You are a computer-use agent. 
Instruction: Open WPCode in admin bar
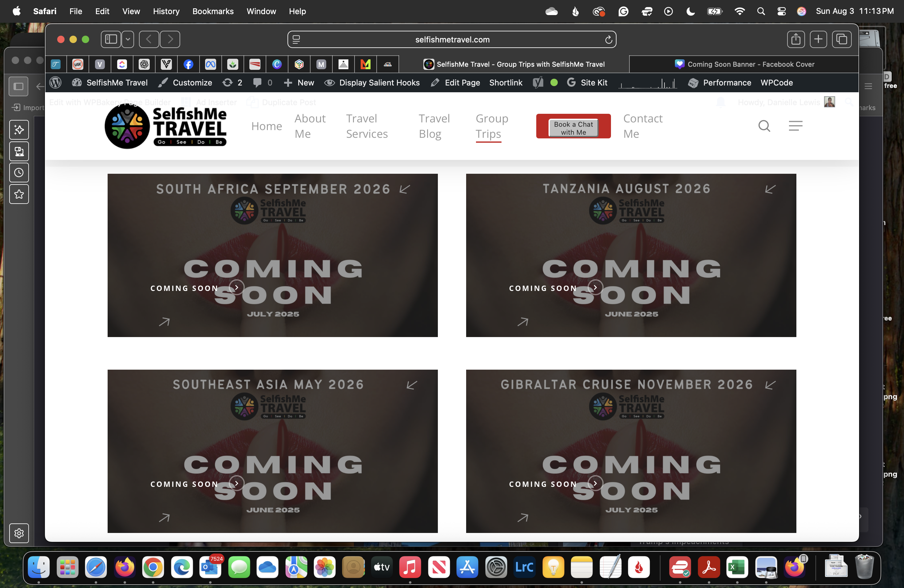(776, 82)
